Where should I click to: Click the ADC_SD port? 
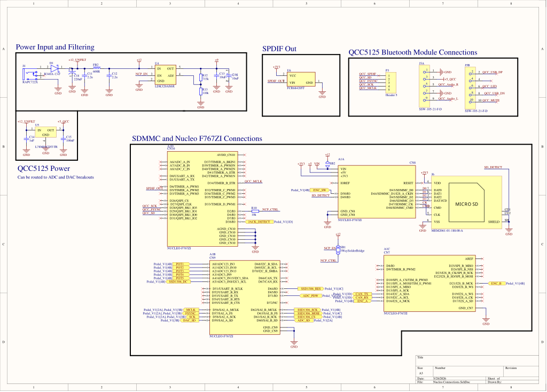coord(303,320)
